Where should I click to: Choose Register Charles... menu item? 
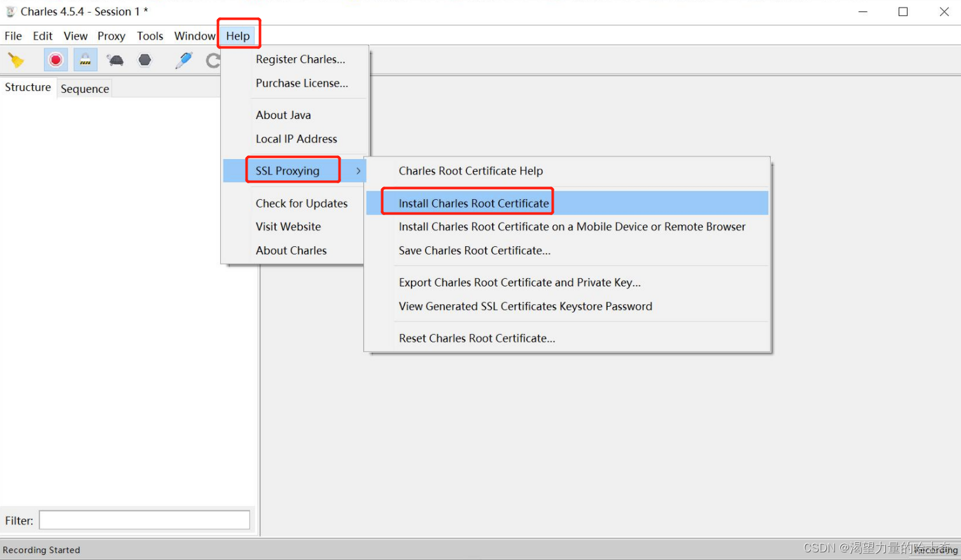click(x=300, y=59)
